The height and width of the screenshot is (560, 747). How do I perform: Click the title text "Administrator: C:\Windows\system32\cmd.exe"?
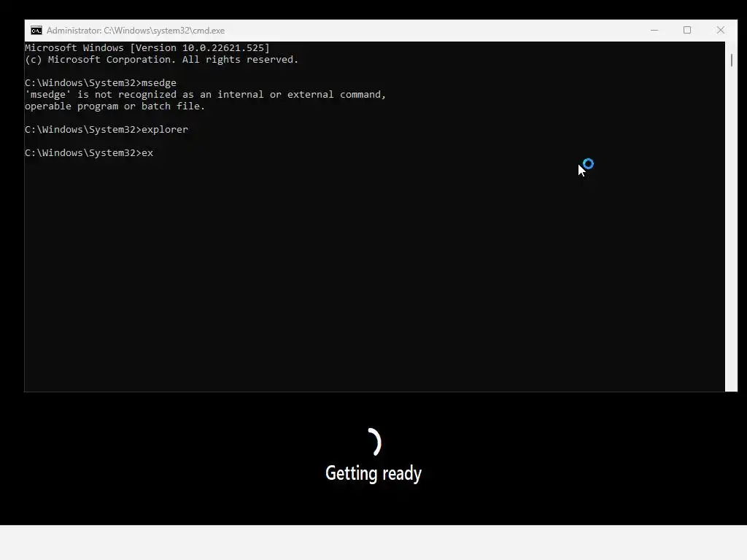coord(136,31)
